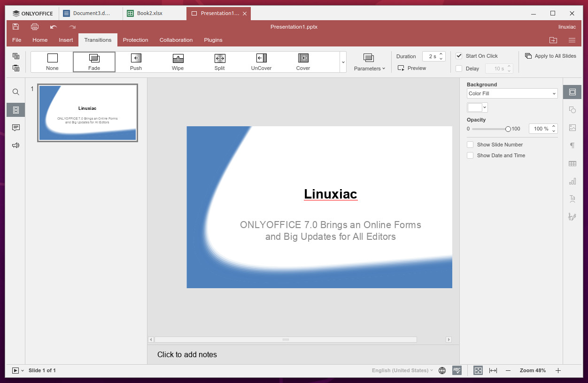The width and height of the screenshot is (588, 383).
Task: Switch to Book2.xlsx spreadsheet tab
Action: point(155,13)
